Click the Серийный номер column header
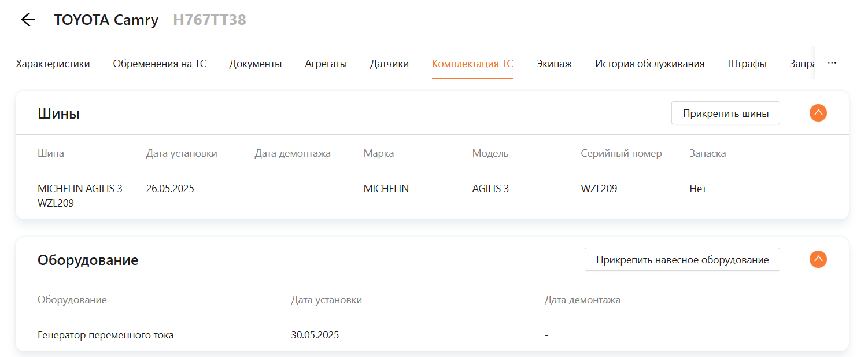This screenshot has height=357, width=868. pos(621,153)
